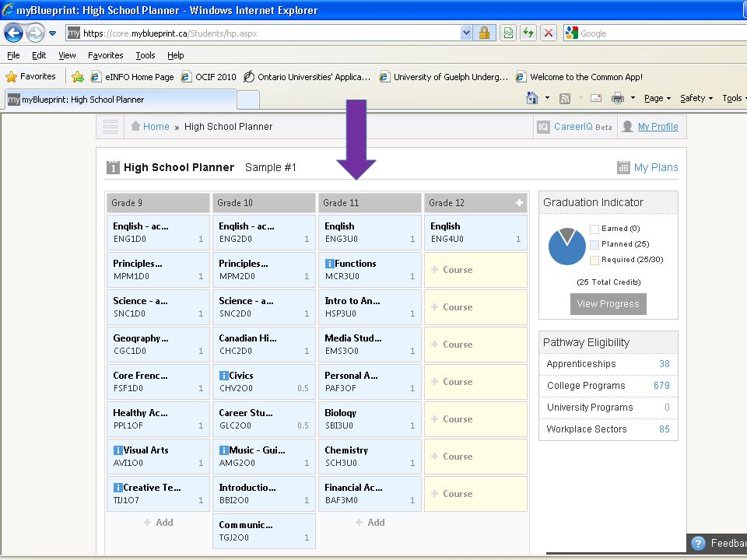Image resolution: width=747 pixels, height=560 pixels.
Task: Click the info icon on Music - Gui... course
Action: click(x=223, y=450)
